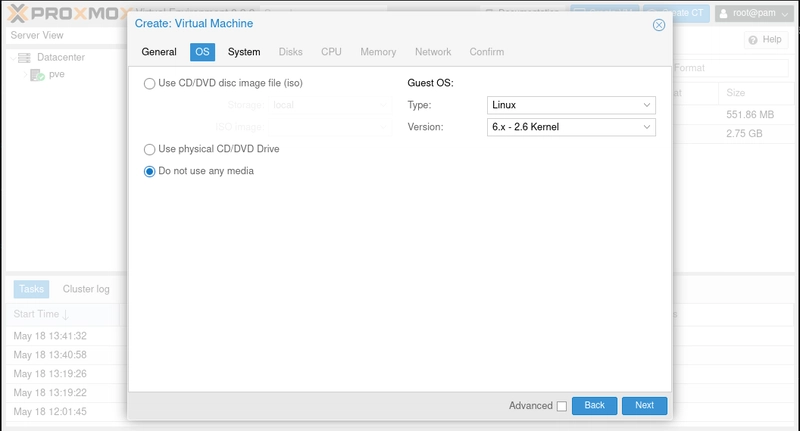Enable the Advanced checkbox
This screenshot has height=431, width=800.
561,406
